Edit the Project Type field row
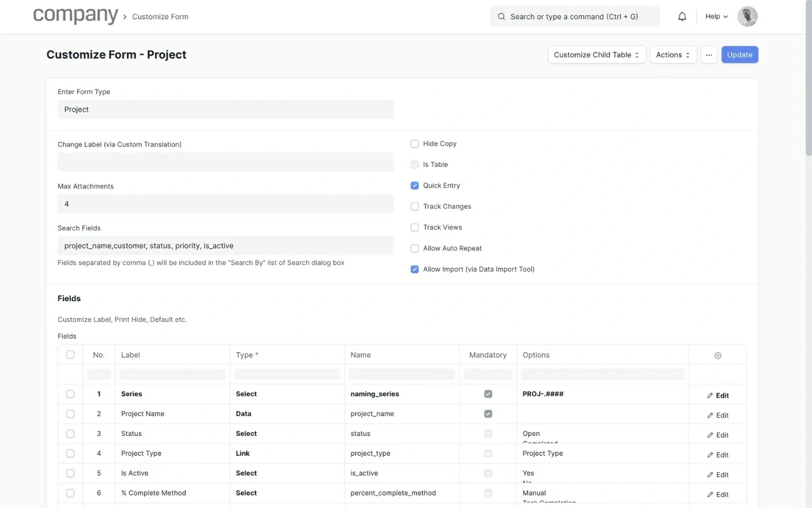 coord(717,455)
